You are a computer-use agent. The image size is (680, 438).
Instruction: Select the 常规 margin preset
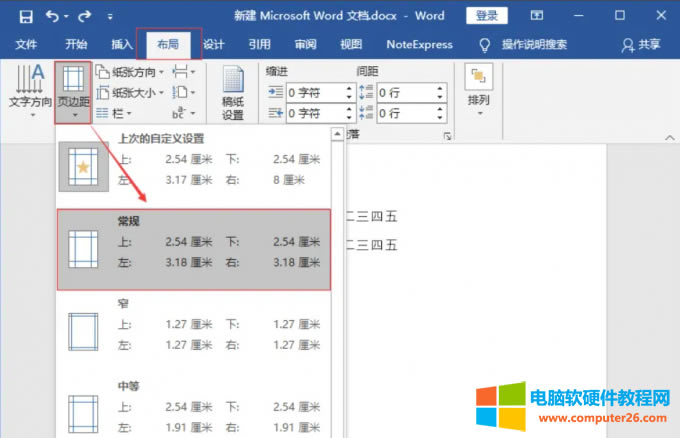[x=194, y=250]
